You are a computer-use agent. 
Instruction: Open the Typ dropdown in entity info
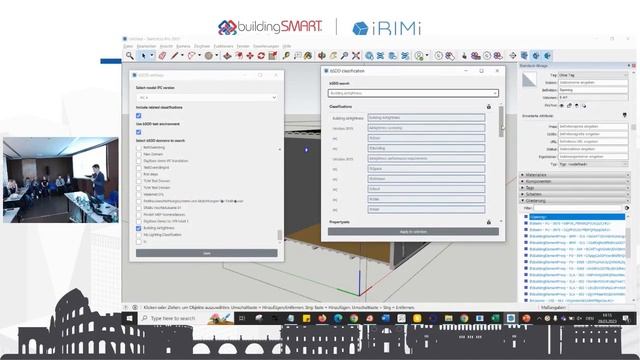[x=593, y=164]
